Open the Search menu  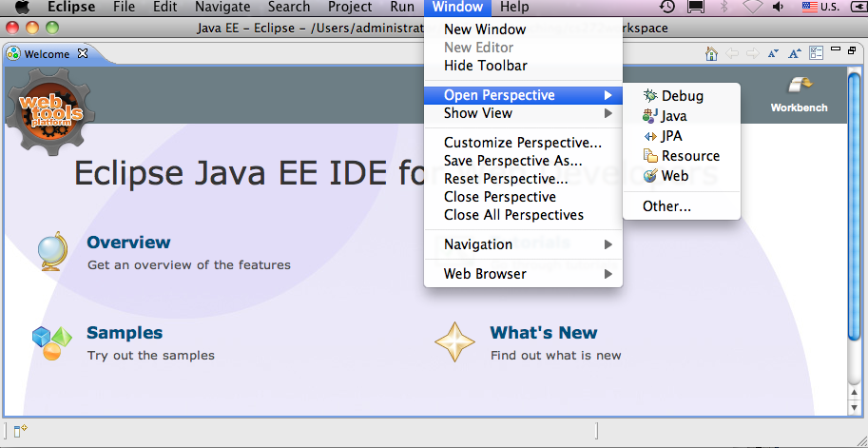pyautogui.click(x=289, y=8)
